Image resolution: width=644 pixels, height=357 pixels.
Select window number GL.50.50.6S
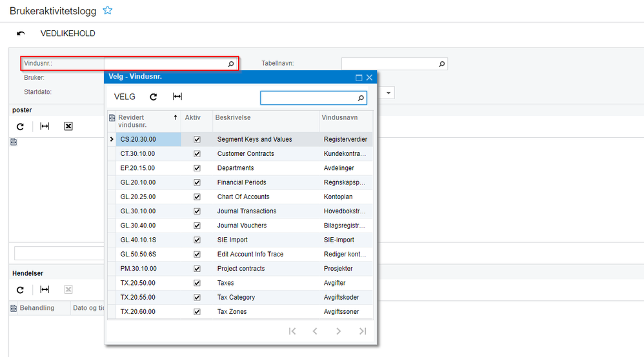tap(138, 255)
